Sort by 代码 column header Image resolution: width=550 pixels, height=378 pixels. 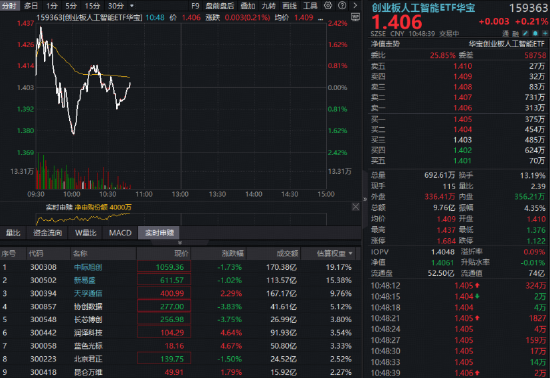36,253
